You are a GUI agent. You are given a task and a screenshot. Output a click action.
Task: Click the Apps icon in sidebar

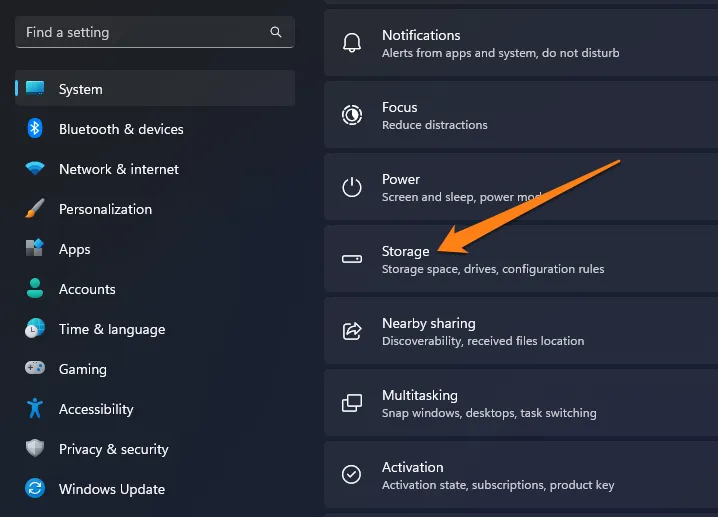click(35, 248)
